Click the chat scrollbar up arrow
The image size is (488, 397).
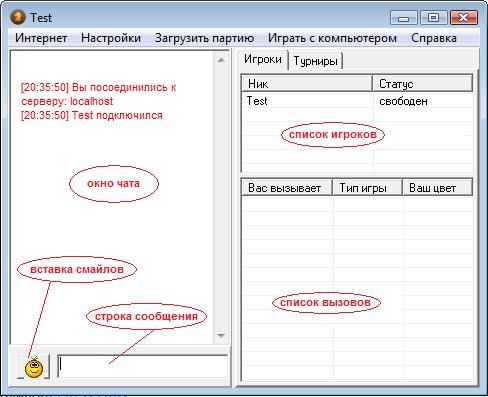coord(221,60)
